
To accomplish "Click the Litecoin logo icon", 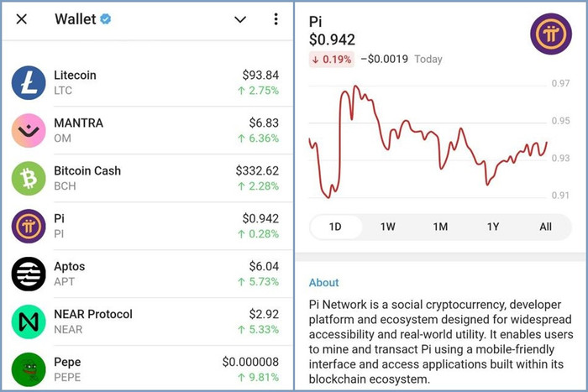I will [29, 83].
